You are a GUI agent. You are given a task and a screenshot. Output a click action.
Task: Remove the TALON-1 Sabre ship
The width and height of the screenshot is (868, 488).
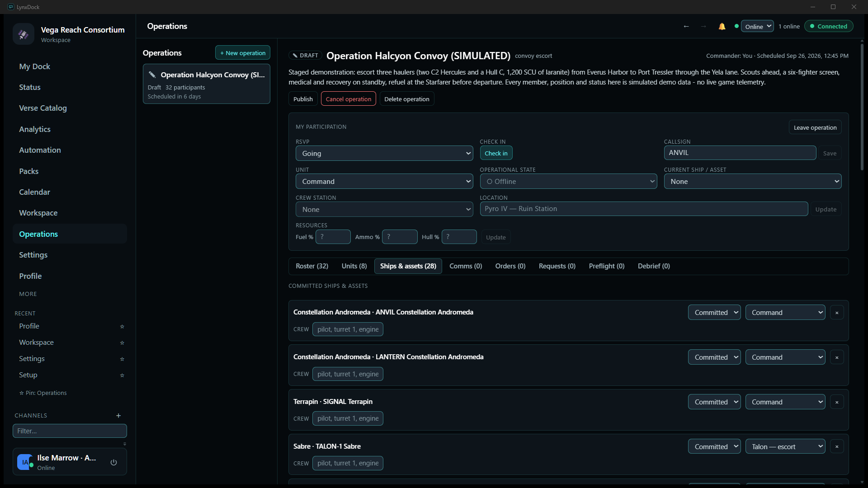(837, 446)
